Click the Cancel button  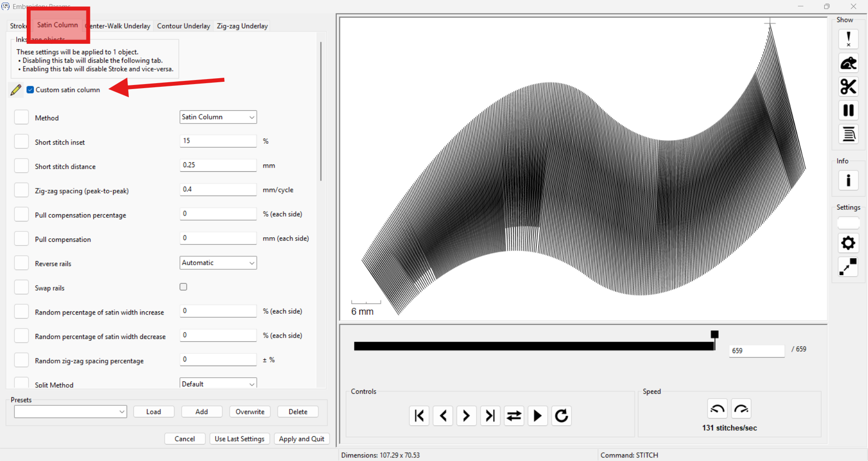185,439
